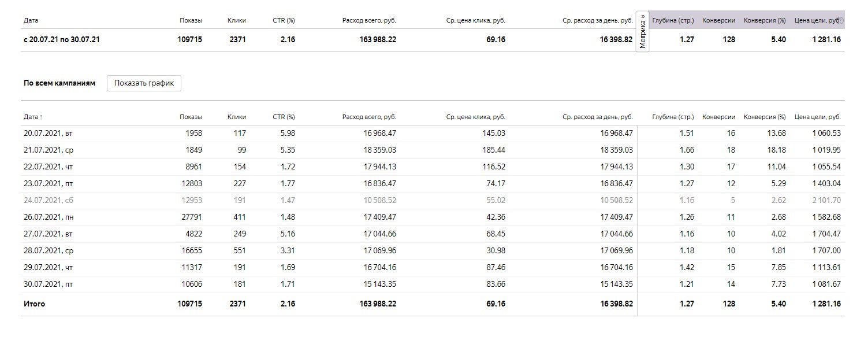Sort daily table by Ср. цена клика
This screenshot has height=340, width=868.
point(475,117)
